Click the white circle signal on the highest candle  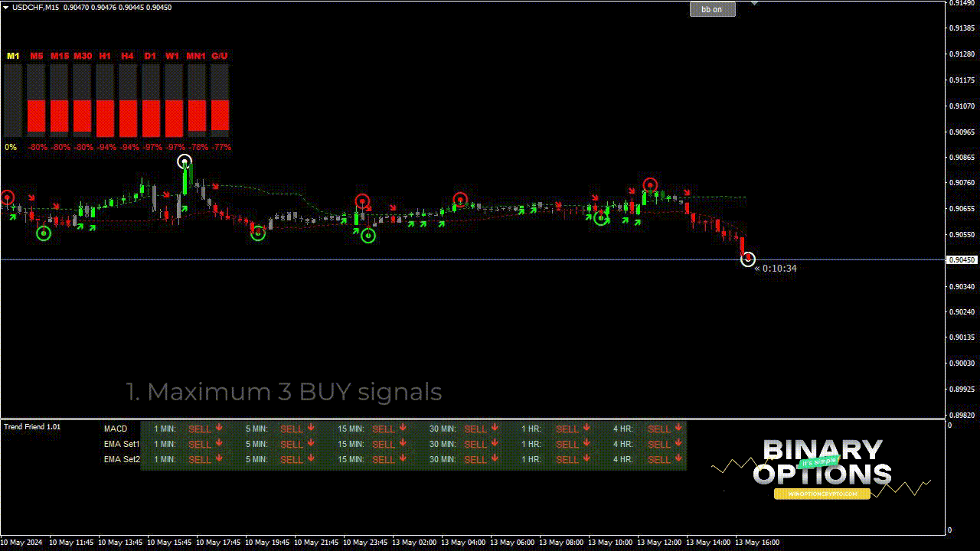tap(185, 161)
